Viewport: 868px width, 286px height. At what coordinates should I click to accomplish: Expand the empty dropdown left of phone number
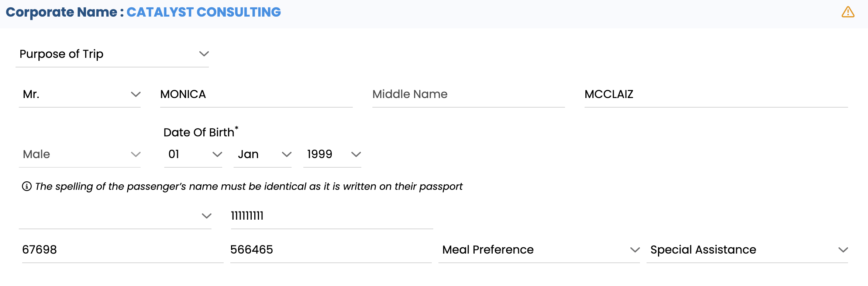pos(115,216)
